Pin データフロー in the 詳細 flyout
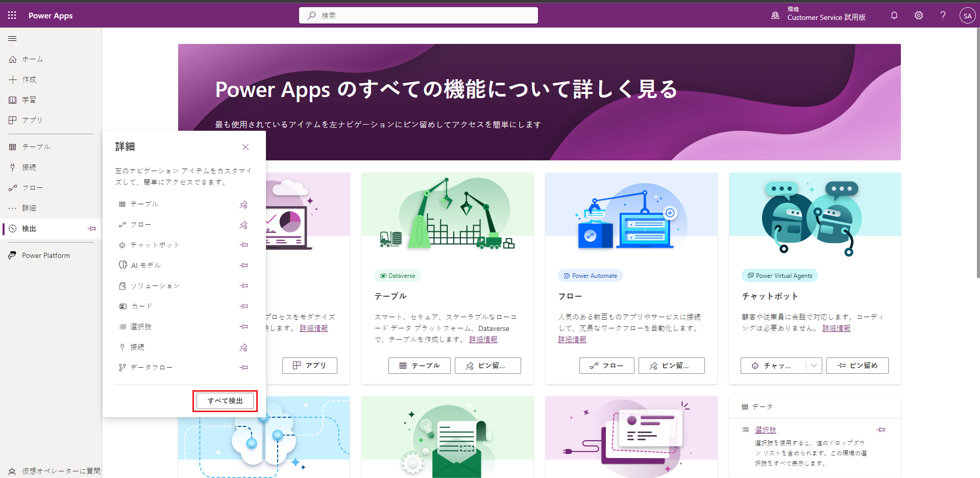 [244, 368]
